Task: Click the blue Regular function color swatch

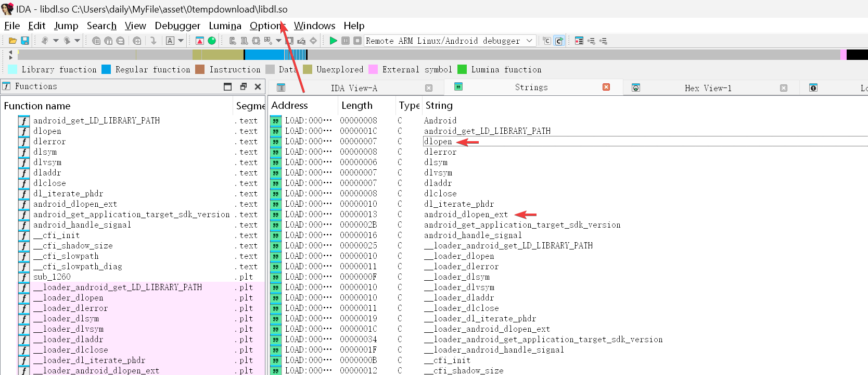Action: coord(106,69)
